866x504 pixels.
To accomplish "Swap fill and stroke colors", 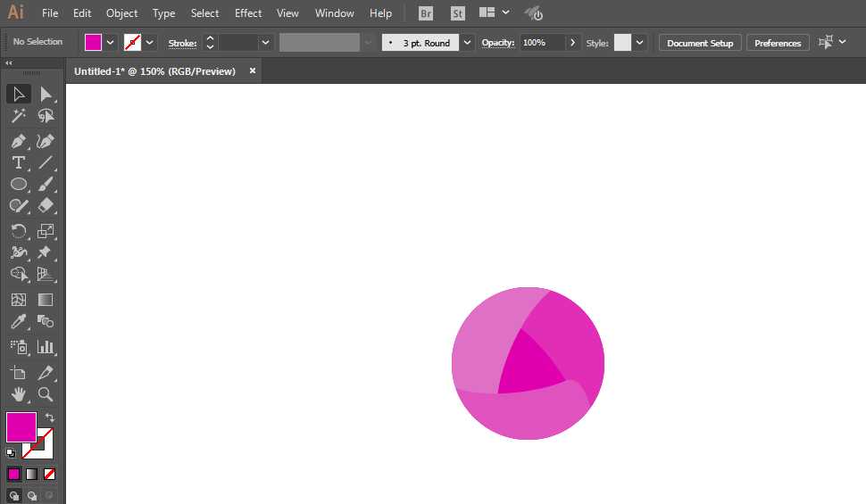I will coord(50,417).
